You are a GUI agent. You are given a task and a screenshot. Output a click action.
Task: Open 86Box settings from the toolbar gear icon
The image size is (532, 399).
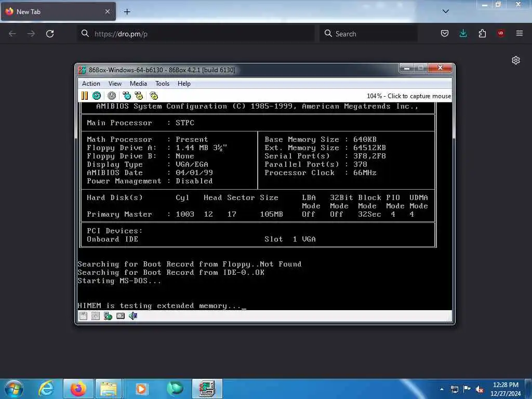154,96
